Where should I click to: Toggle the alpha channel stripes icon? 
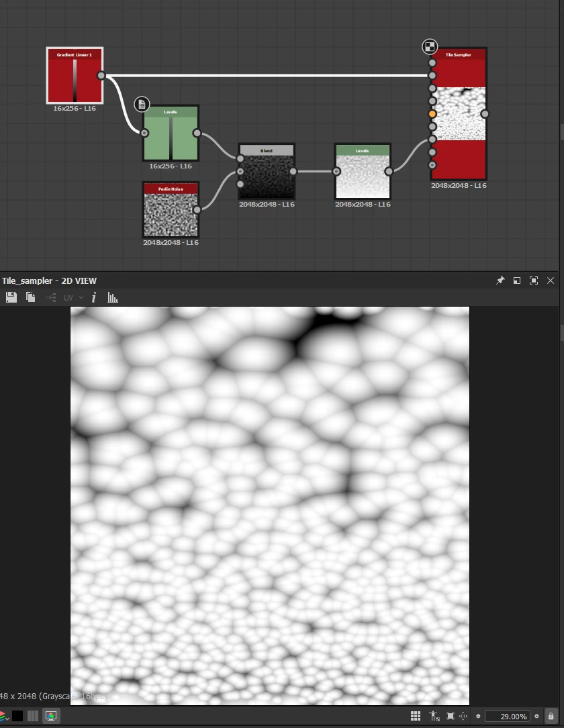tap(33, 716)
